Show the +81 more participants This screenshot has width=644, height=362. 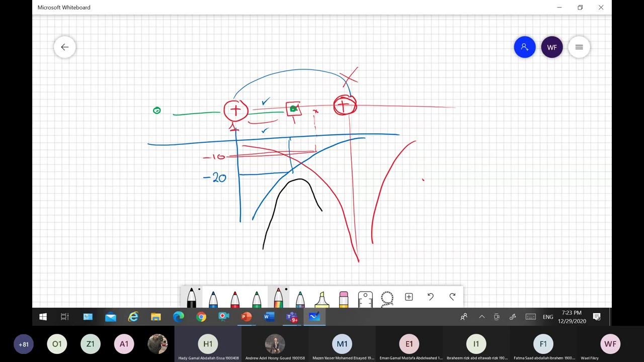click(23, 344)
